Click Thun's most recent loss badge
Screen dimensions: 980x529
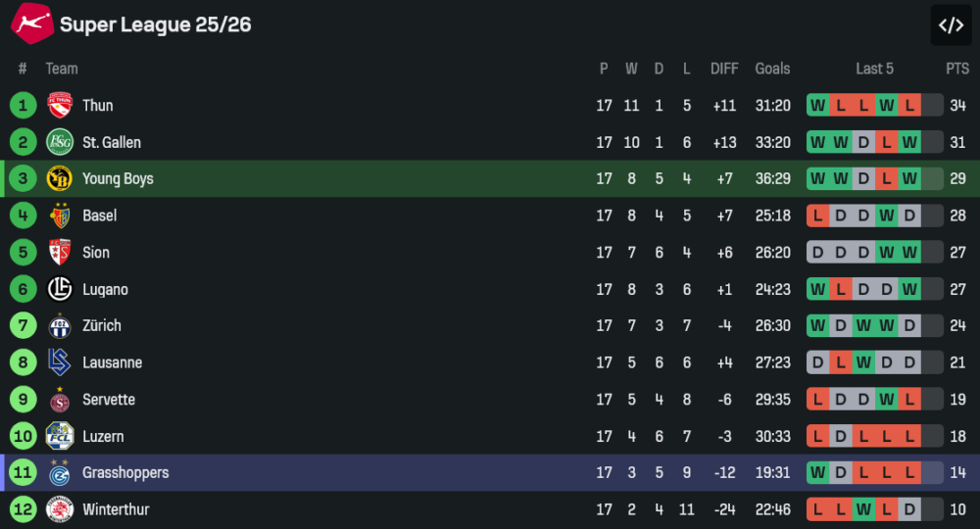(909, 106)
